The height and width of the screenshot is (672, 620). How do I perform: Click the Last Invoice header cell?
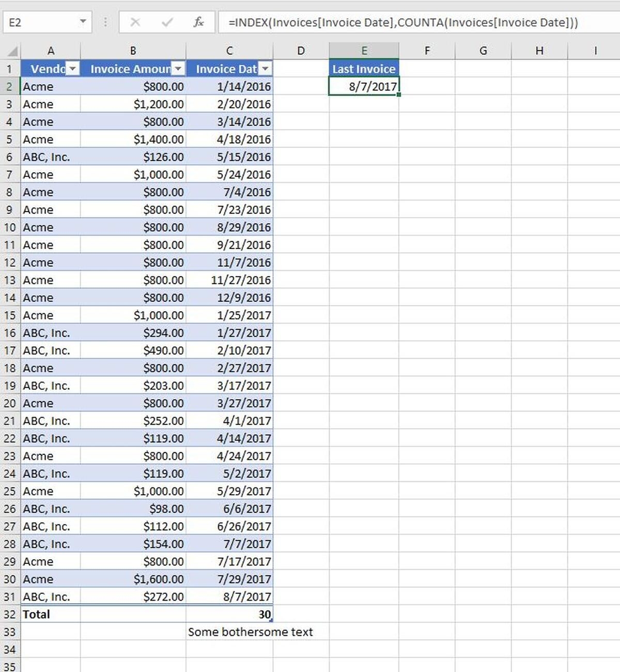tap(364, 69)
